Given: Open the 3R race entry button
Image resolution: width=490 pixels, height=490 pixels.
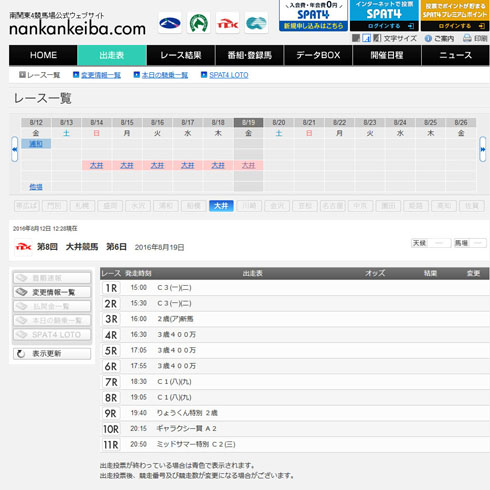Looking at the screenshot, I should pos(111,319).
